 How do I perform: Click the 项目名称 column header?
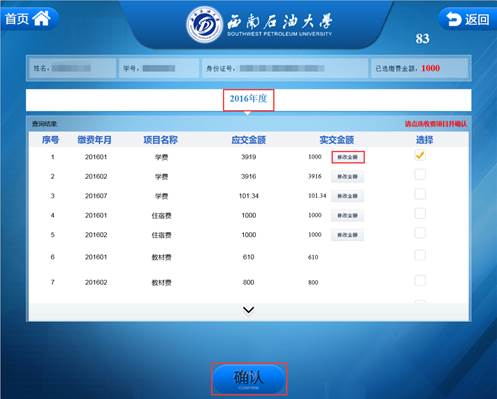tap(161, 140)
